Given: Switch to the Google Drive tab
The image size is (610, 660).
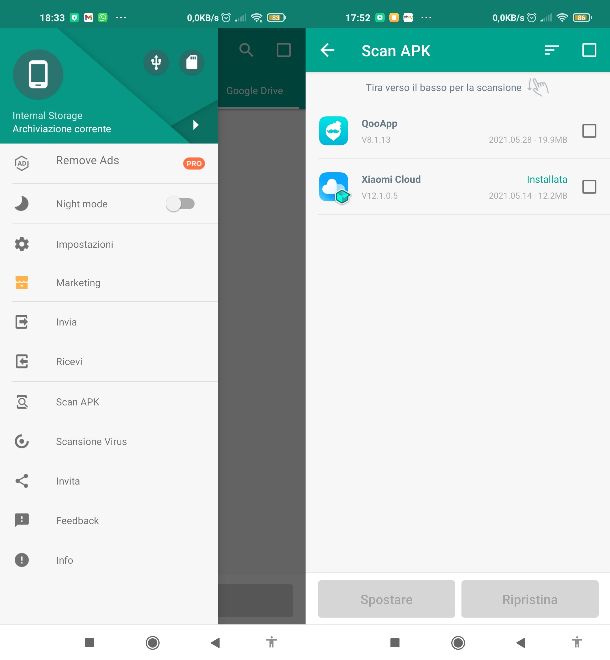Looking at the screenshot, I should click(255, 90).
